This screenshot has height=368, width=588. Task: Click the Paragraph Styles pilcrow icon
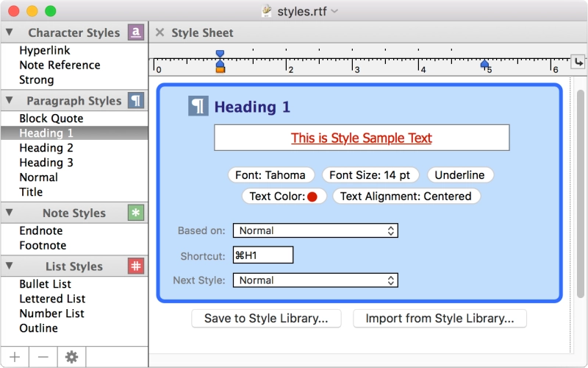click(x=136, y=101)
